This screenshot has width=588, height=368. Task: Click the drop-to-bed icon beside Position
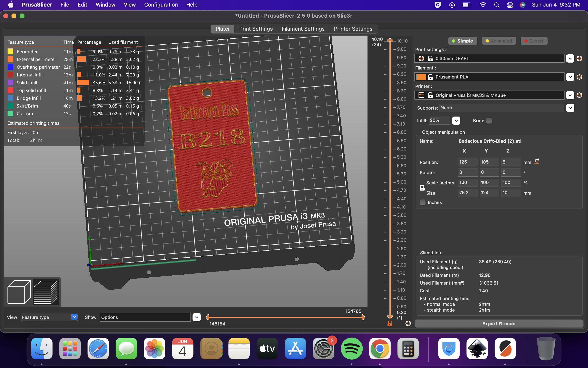[537, 161]
